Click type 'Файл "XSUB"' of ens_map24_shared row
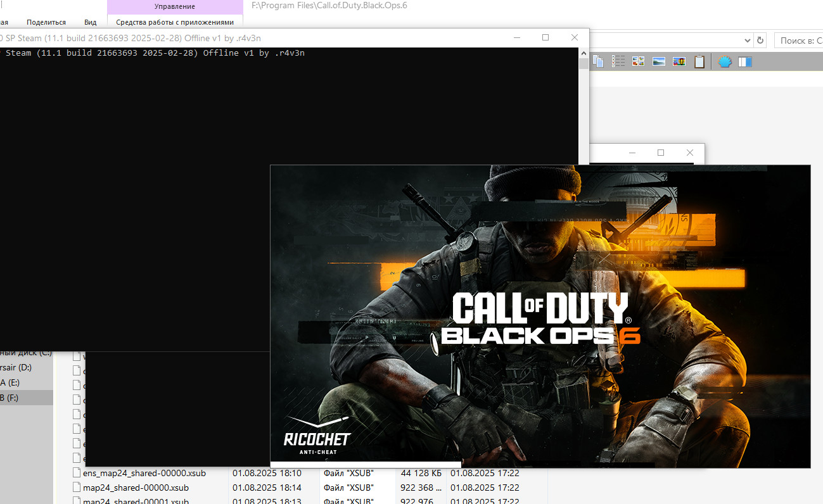823x504 pixels. 348,473
